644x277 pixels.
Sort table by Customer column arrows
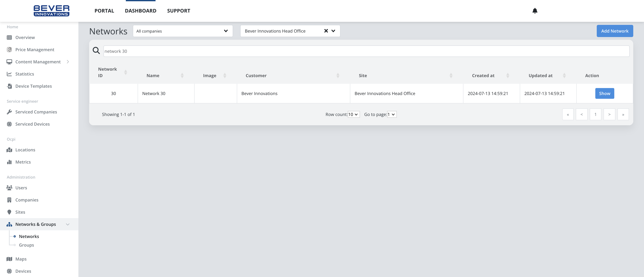click(x=338, y=76)
